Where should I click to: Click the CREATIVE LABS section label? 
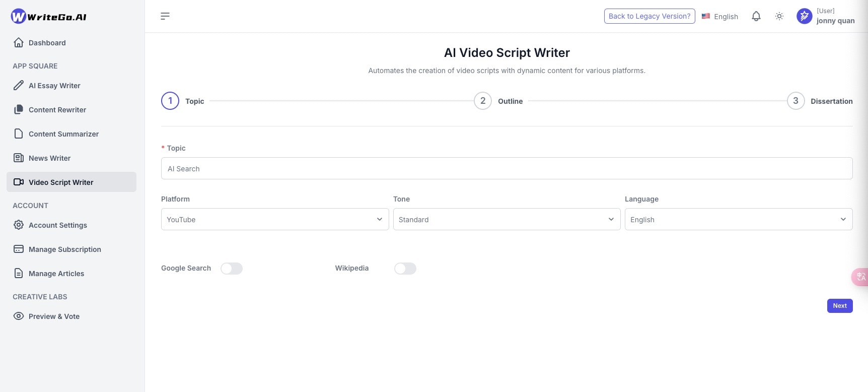point(40,297)
